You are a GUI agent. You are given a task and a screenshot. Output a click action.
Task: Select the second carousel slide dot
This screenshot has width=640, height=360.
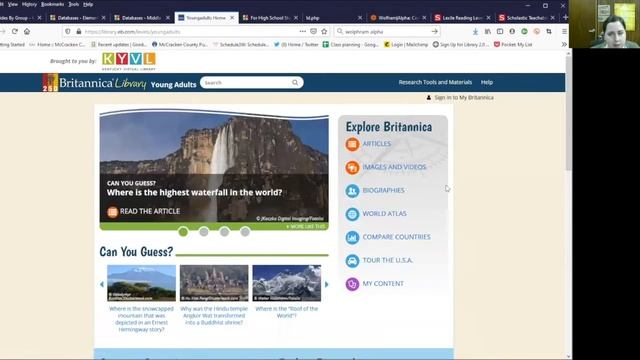coord(204,232)
